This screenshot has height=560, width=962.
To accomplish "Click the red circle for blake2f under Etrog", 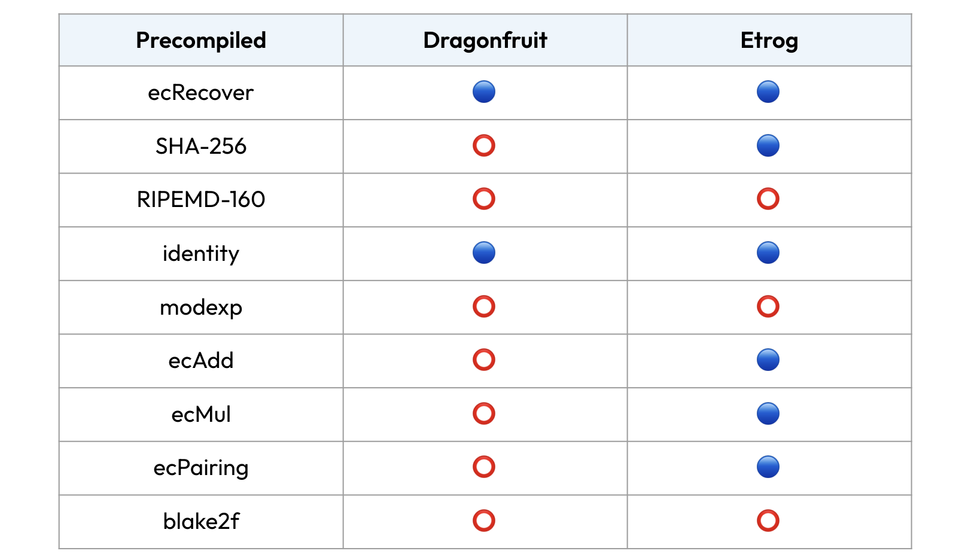I will pos(768,521).
